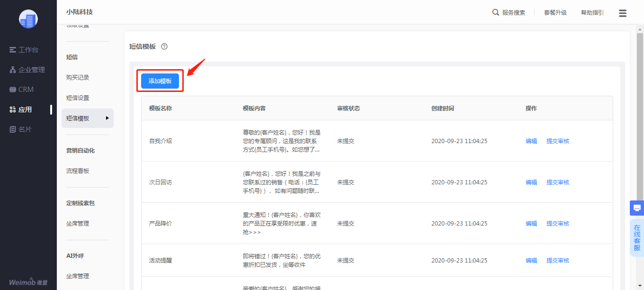The height and width of the screenshot is (290, 644).
Task: Open the hamburger menu icon
Action: click(x=623, y=13)
